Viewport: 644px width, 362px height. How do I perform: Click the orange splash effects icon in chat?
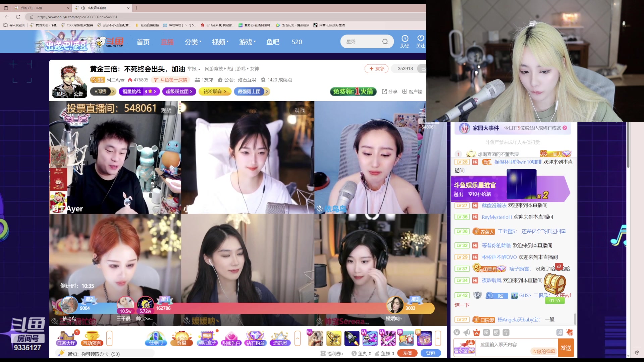coord(570,332)
